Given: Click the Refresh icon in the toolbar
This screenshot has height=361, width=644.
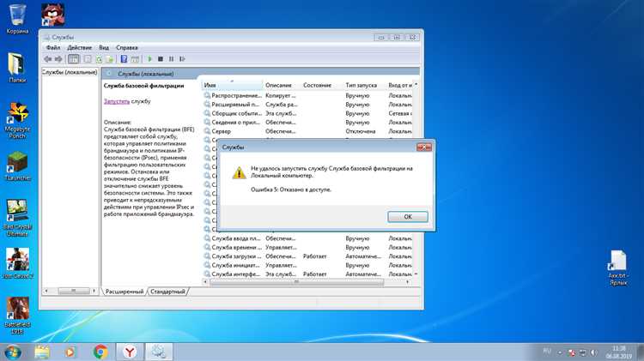Looking at the screenshot, I should click(x=99, y=59).
